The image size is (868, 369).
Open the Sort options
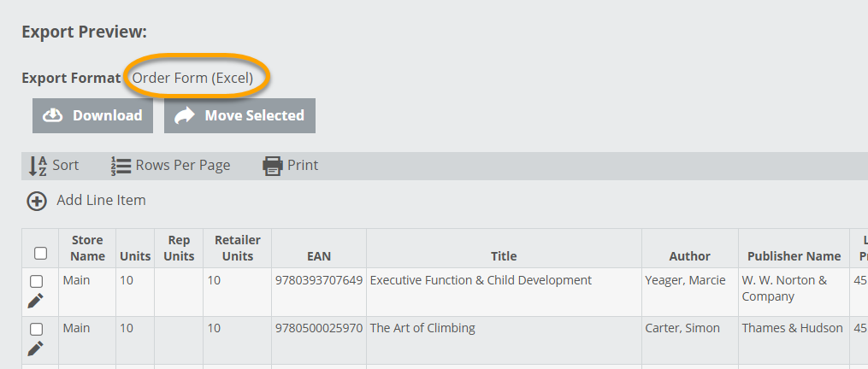coord(65,166)
